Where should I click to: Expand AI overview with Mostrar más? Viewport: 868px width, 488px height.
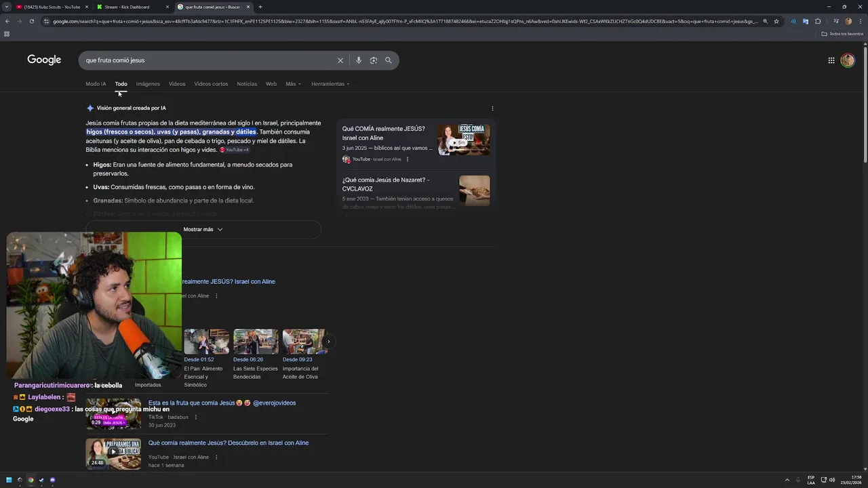tap(203, 229)
